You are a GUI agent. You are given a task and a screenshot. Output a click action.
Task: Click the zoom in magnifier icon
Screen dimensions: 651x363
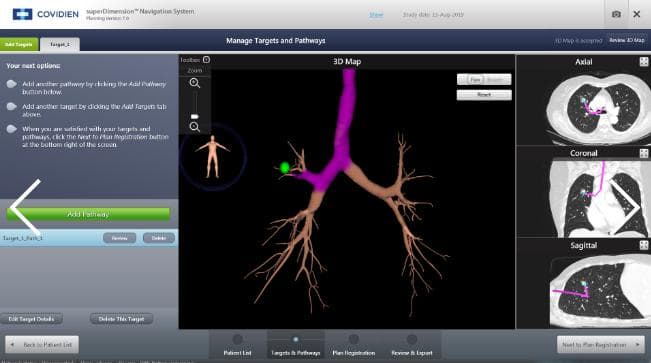click(194, 83)
